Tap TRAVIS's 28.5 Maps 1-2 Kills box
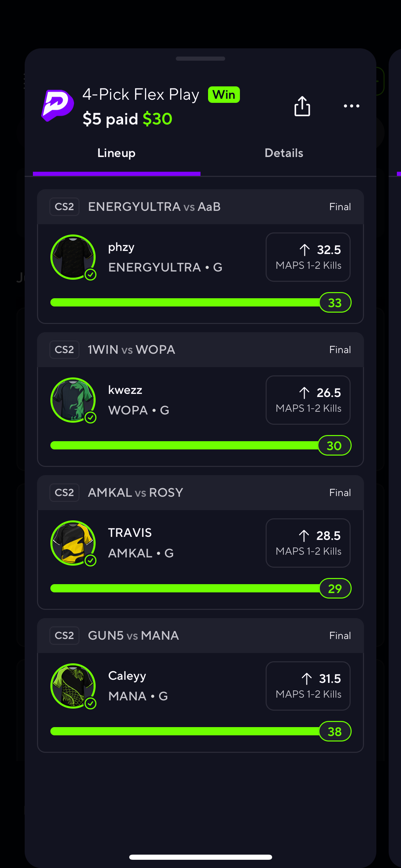 (308, 543)
